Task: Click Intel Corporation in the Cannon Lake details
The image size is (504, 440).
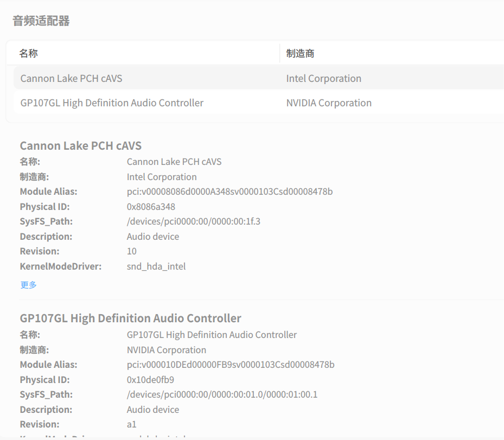Action: tap(162, 177)
